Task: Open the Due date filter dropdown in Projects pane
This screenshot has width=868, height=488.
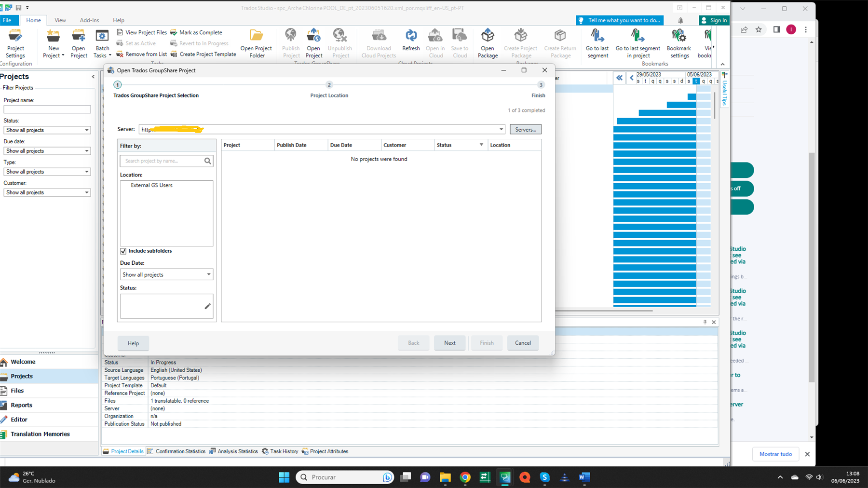Action: (x=47, y=151)
